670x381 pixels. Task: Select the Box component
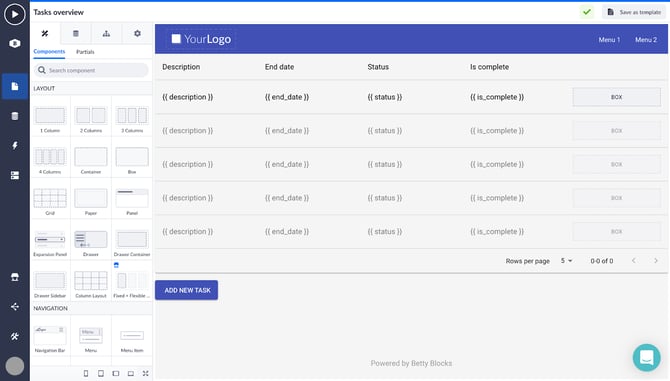tap(132, 160)
